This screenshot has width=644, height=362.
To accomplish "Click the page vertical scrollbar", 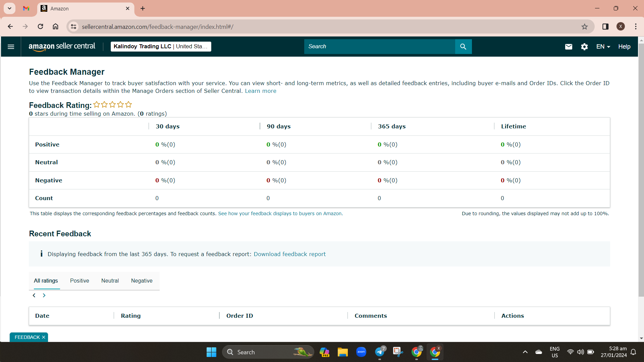I will point(641,170).
